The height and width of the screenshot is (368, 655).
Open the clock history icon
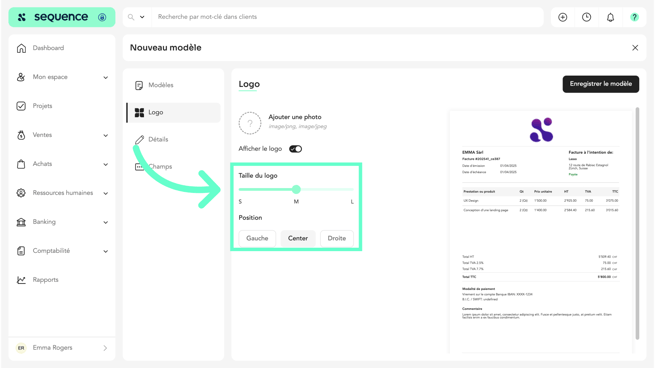click(586, 17)
